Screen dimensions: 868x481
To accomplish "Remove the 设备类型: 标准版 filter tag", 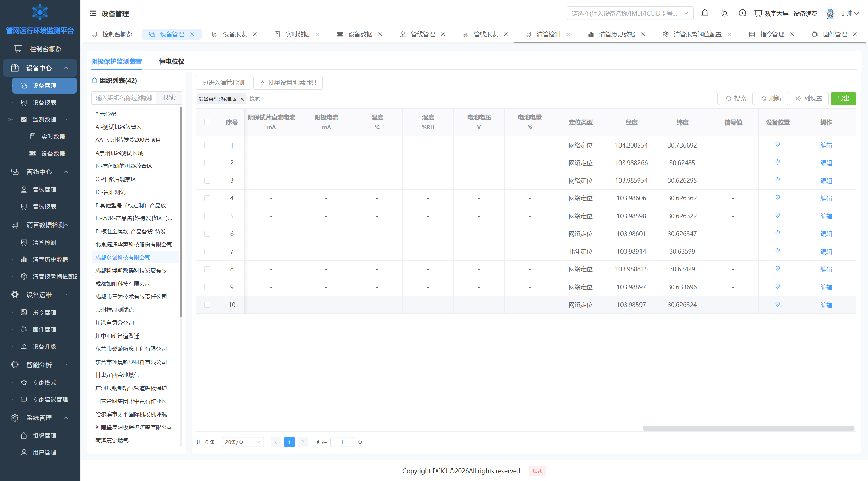I will point(242,99).
